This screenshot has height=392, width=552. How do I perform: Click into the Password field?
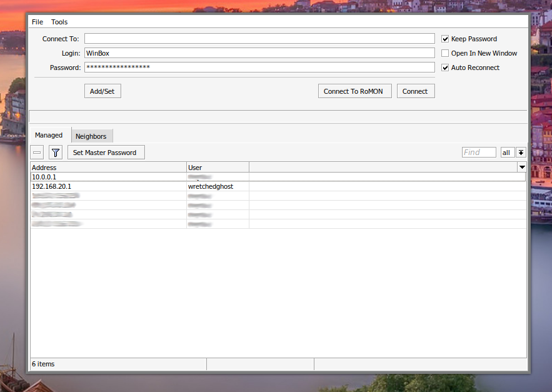click(x=259, y=68)
